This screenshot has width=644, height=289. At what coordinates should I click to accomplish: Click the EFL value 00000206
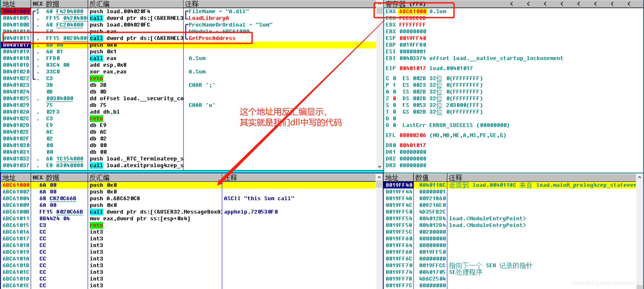click(x=413, y=135)
